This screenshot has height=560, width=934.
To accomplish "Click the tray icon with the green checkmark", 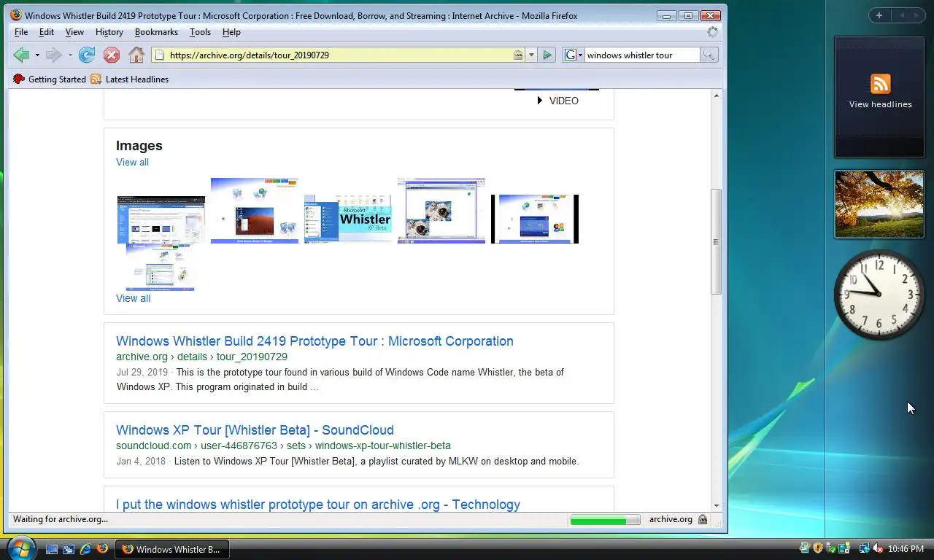I will pos(831,548).
